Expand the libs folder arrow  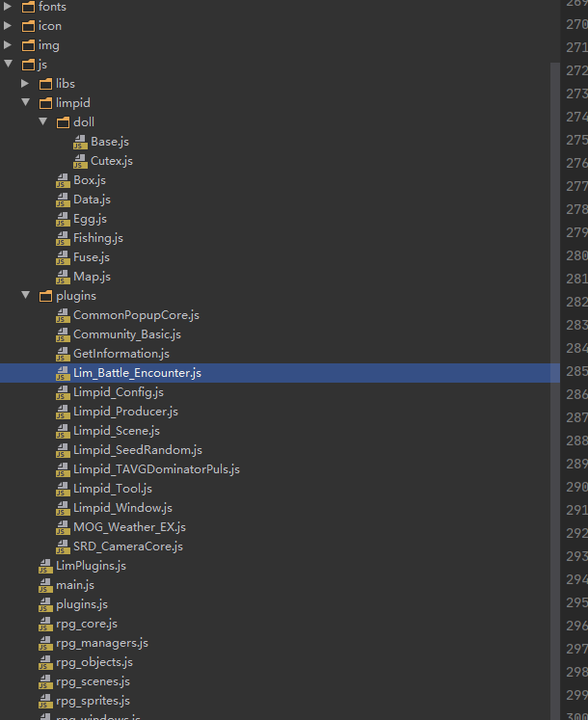click(x=25, y=84)
